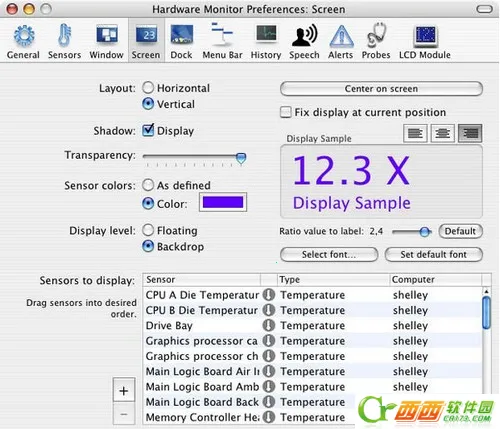Open the History preferences pane
Image resolution: width=500 pixels, height=429 pixels.
[x=266, y=41]
